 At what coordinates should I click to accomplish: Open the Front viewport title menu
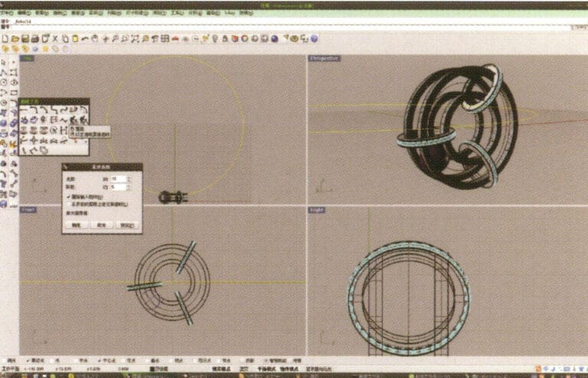tap(28, 209)
